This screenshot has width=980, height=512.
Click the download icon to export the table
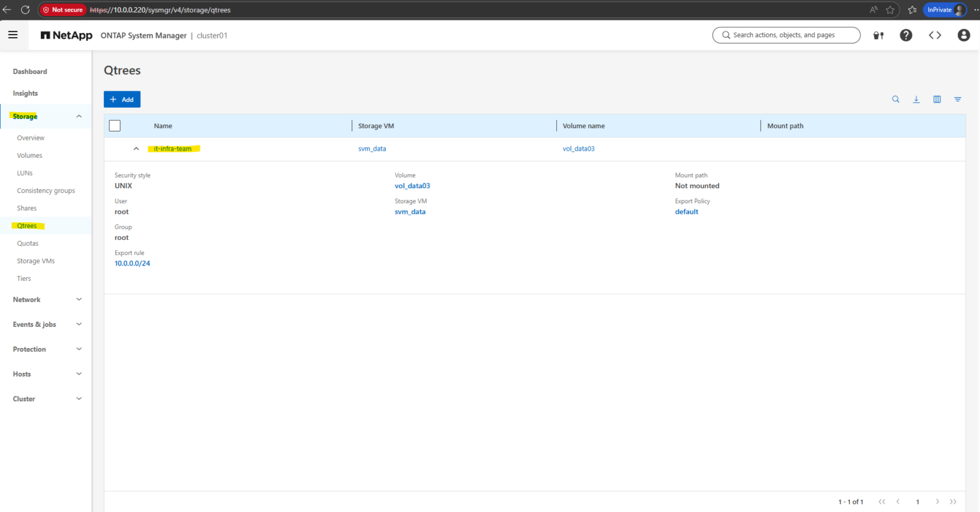(x=916, y=99)
